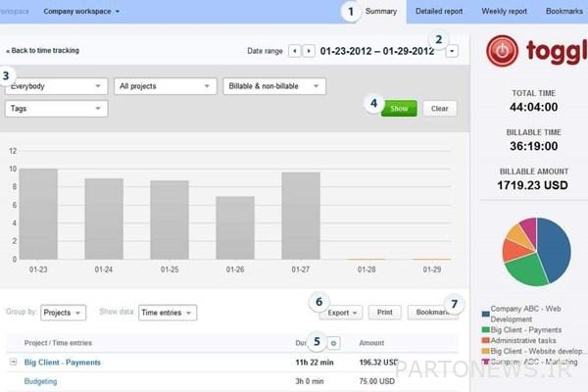This screenshot has width=588, height=392.
Task: Click the previous date range arrow
Action: click(x=295, y=51)
